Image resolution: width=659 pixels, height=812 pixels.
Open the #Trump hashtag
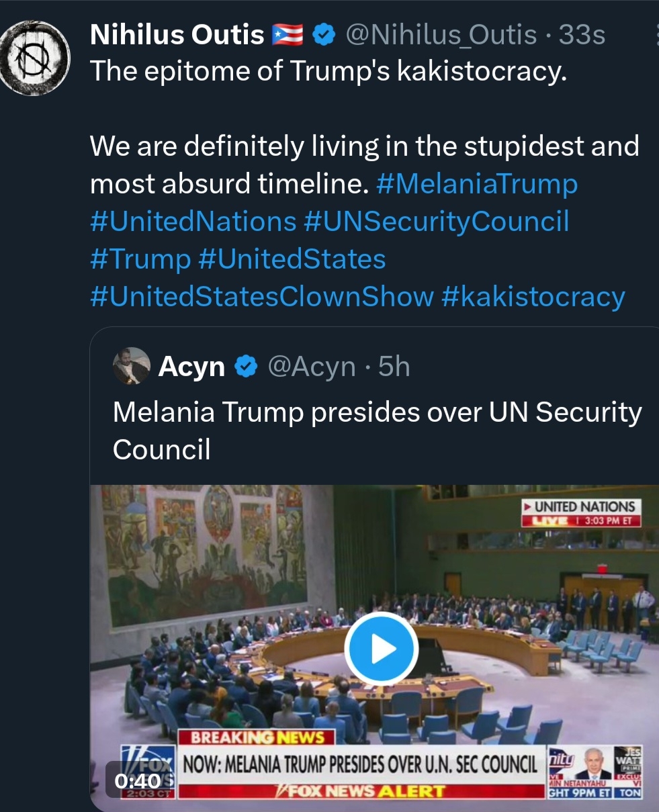(140, 259)
